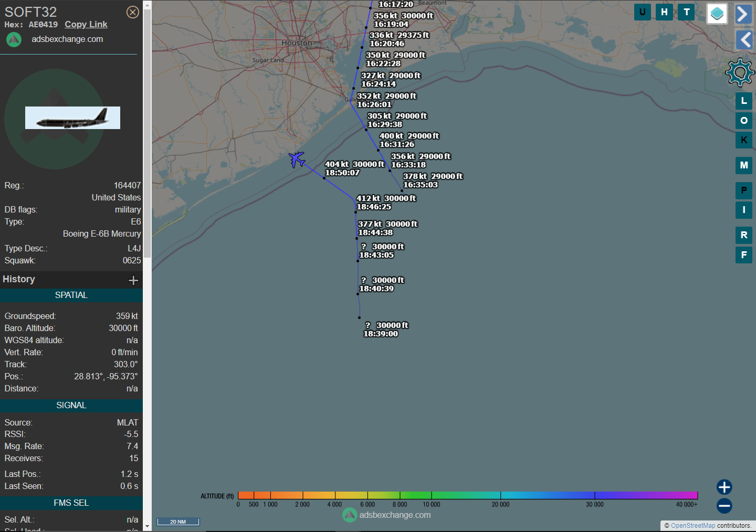Click the 400 kt 16:31:26 track label
The image size is (756, 532).
(409, 140)
